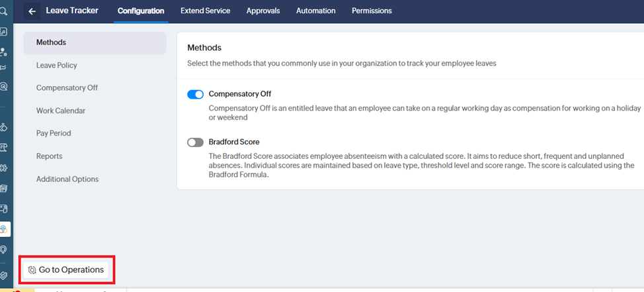This screenshot has height=292, width=644.
Task: Click the diamond-shaped icon in left sidebar
Action: pos(4,127)
